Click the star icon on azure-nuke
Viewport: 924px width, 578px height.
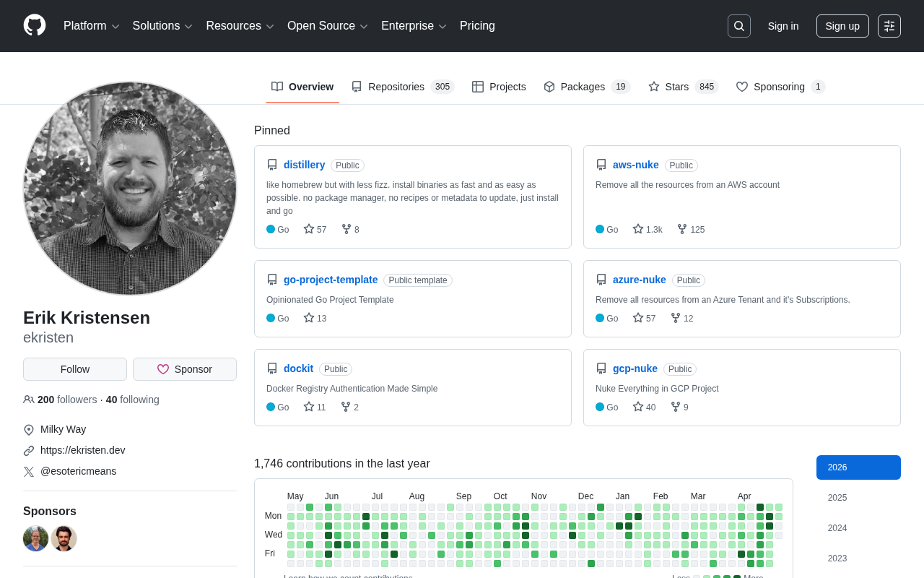[638, 318]
